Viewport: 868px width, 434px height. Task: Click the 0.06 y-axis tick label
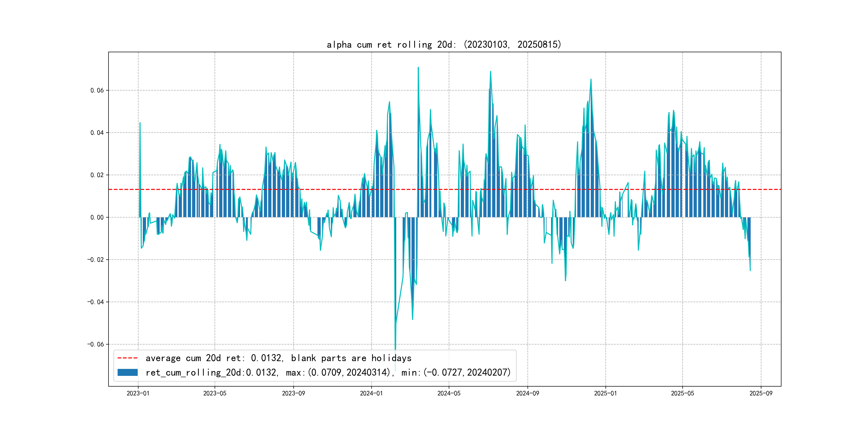(97, 90)
